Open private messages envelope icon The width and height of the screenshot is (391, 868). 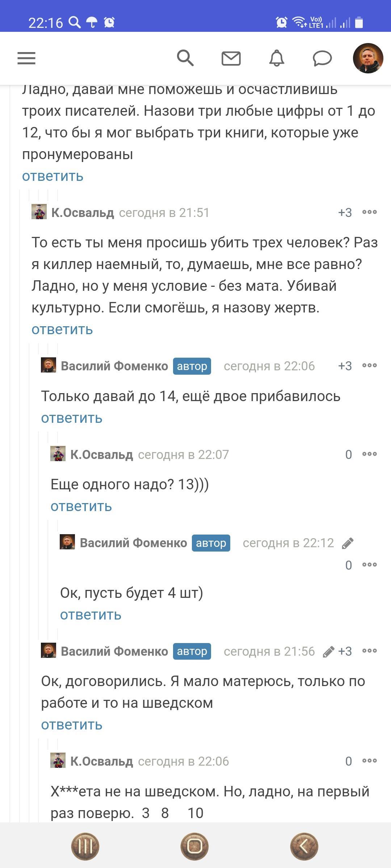231,58
